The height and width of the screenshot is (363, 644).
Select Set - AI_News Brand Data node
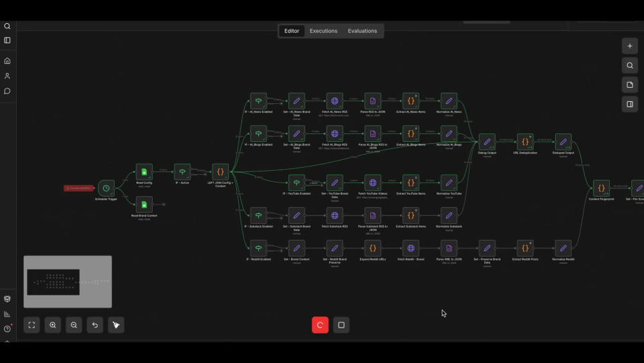click(296, 101)
